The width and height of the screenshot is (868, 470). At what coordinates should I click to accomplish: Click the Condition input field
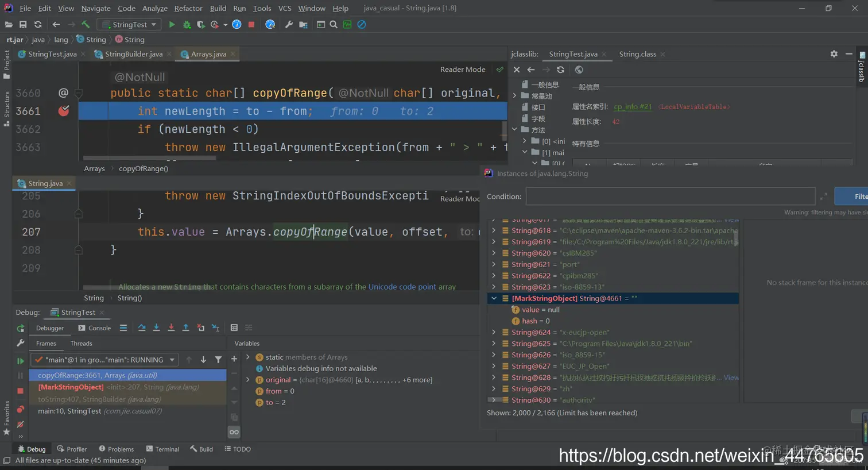point(671,197)
